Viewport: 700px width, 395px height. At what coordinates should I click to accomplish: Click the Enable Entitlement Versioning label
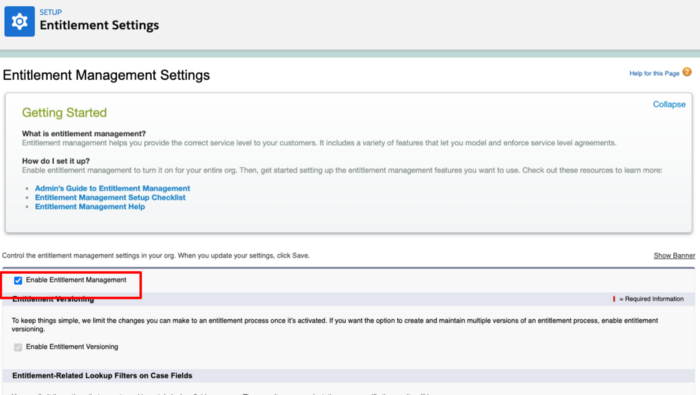pyautogui.click(x=72, y=347)
